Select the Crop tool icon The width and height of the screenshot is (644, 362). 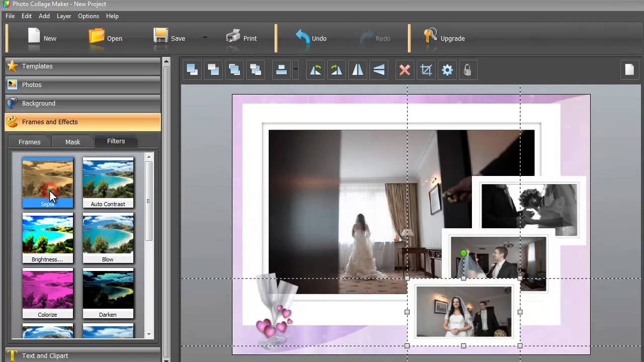(426, 70)
